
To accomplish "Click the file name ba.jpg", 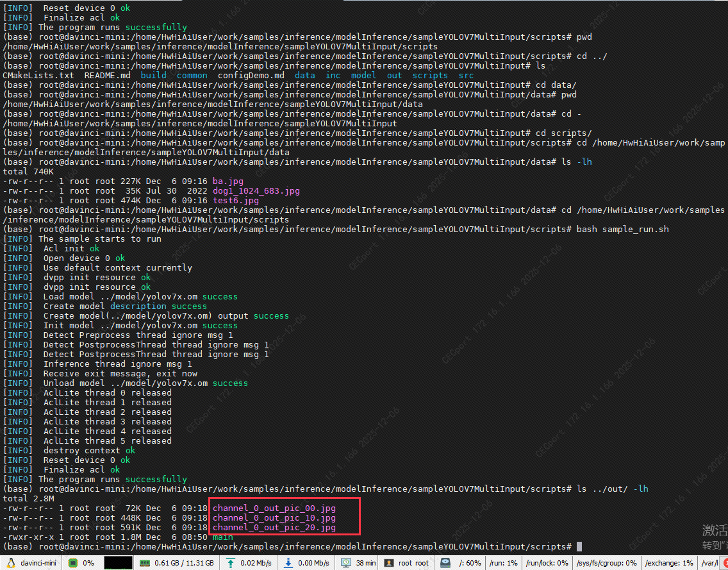I will (228, 181).
